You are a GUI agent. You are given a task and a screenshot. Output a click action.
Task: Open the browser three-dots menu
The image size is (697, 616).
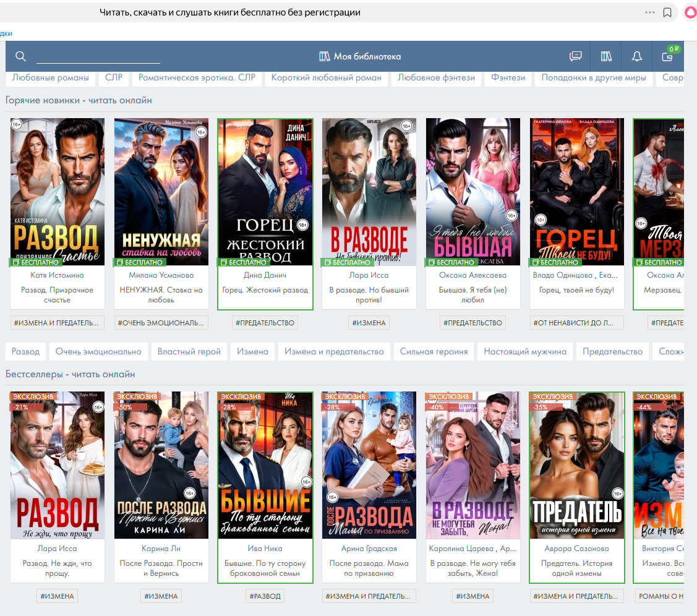click(650, 12)
